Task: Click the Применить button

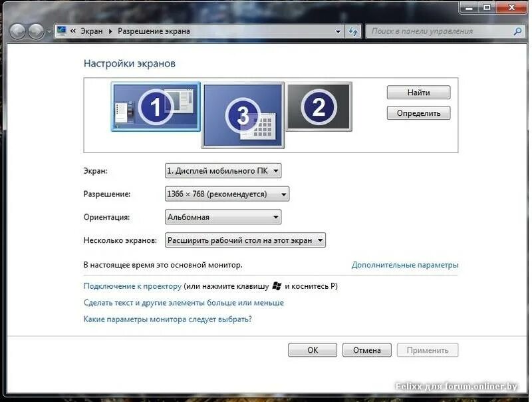Action: pos(428,350)
